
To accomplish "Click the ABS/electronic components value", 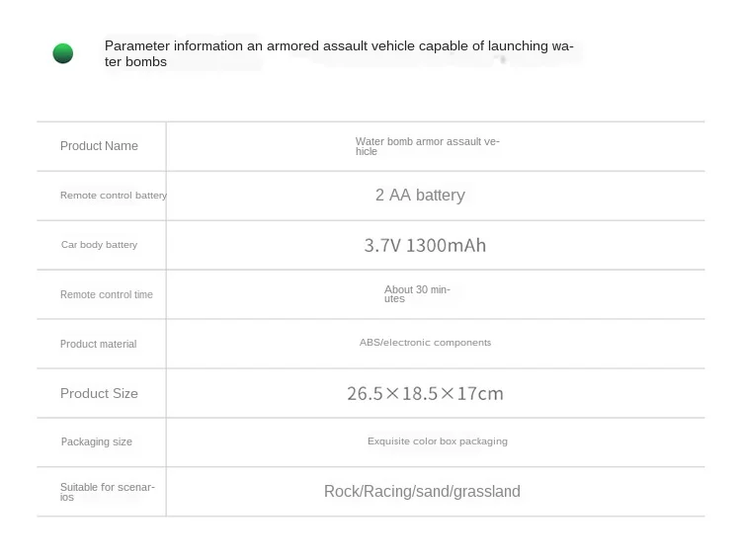I will point(425,343).
